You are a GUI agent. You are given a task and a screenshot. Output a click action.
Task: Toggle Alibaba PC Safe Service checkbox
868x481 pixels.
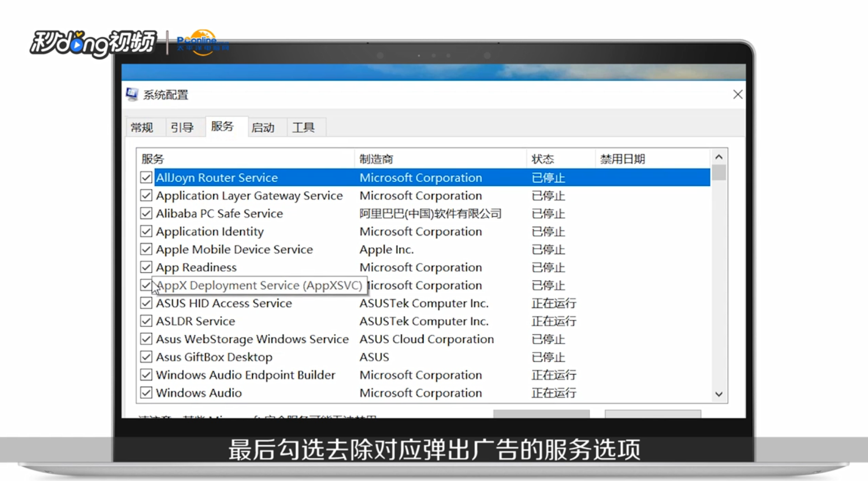pyautogui.click(x=146, y=213)
